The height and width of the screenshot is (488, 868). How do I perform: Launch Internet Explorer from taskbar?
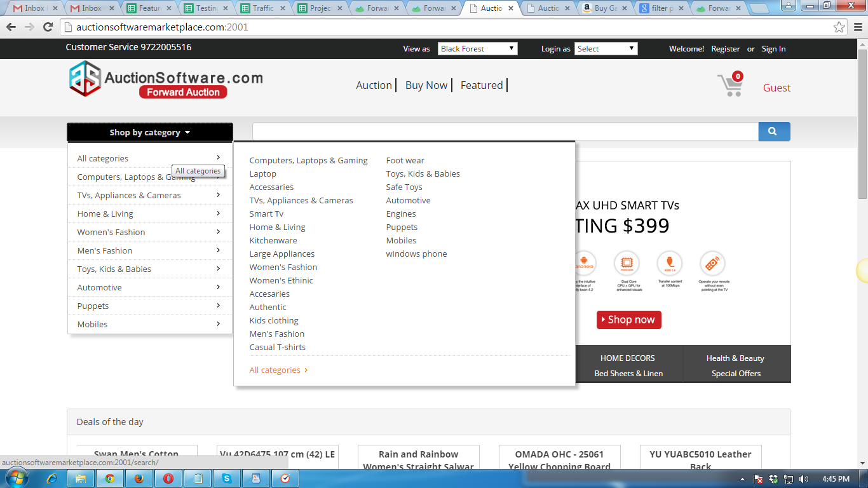coord(51,478)
